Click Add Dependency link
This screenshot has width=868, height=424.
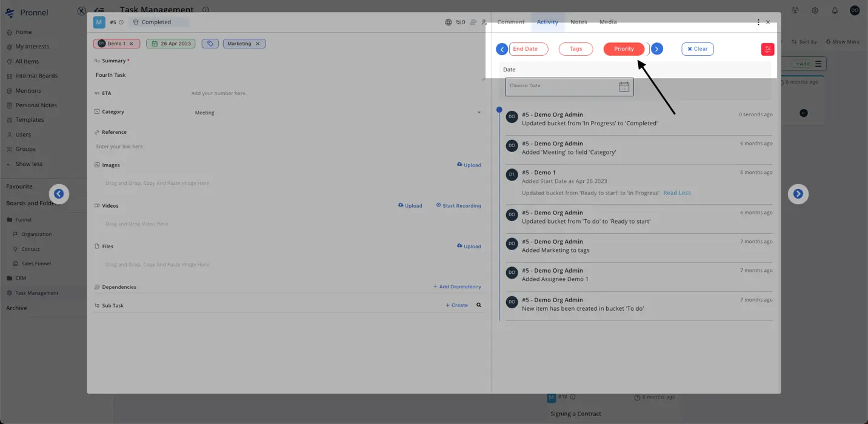457,287
